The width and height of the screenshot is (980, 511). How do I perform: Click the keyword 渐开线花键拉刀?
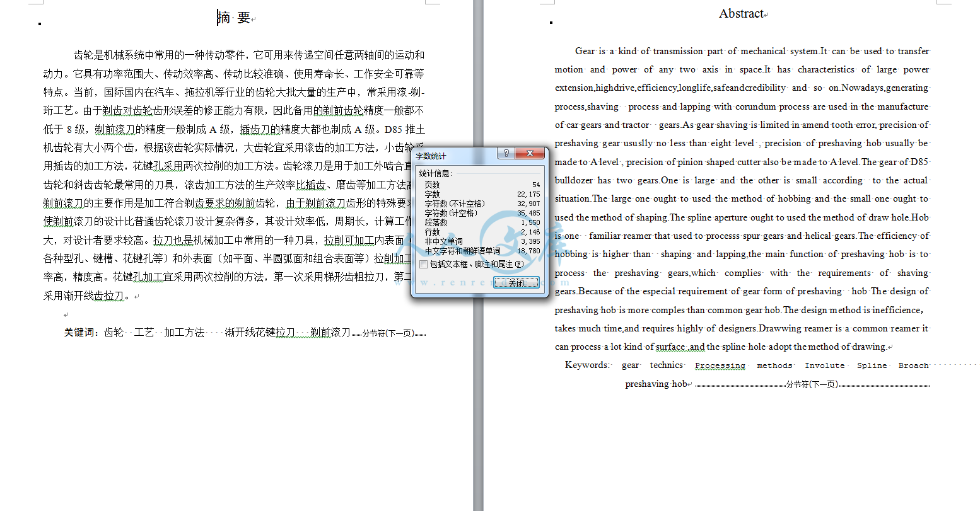click(260, 332)
